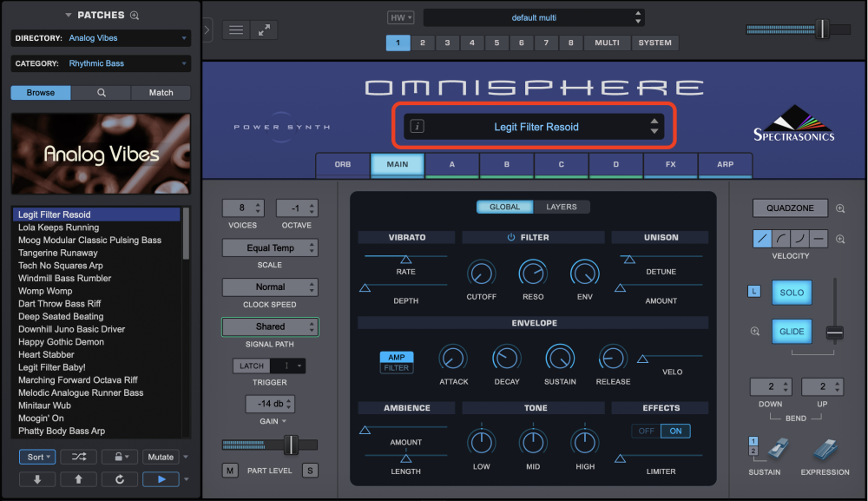
Task: Switch effects to ON
Action: 675,431
